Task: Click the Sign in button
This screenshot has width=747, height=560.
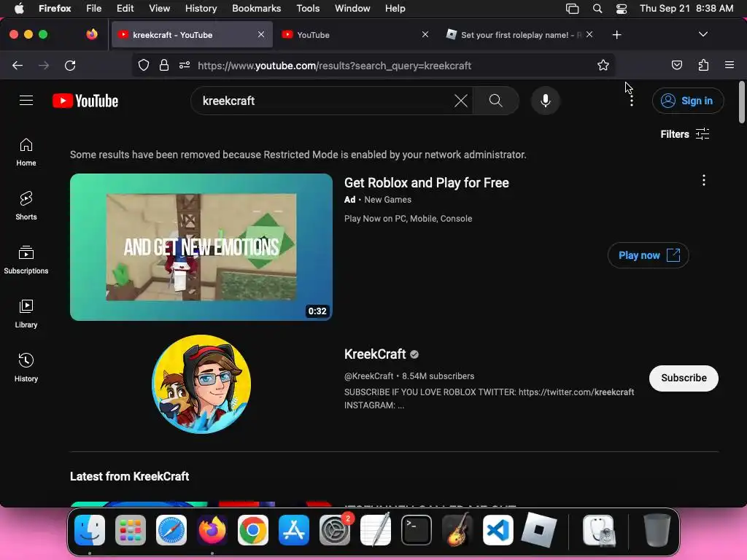Action: click(688, 101)
